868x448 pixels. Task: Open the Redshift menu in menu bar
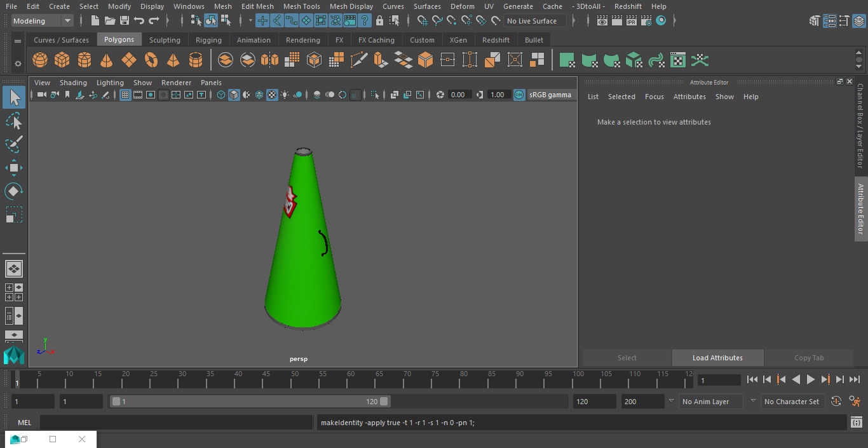628,6
